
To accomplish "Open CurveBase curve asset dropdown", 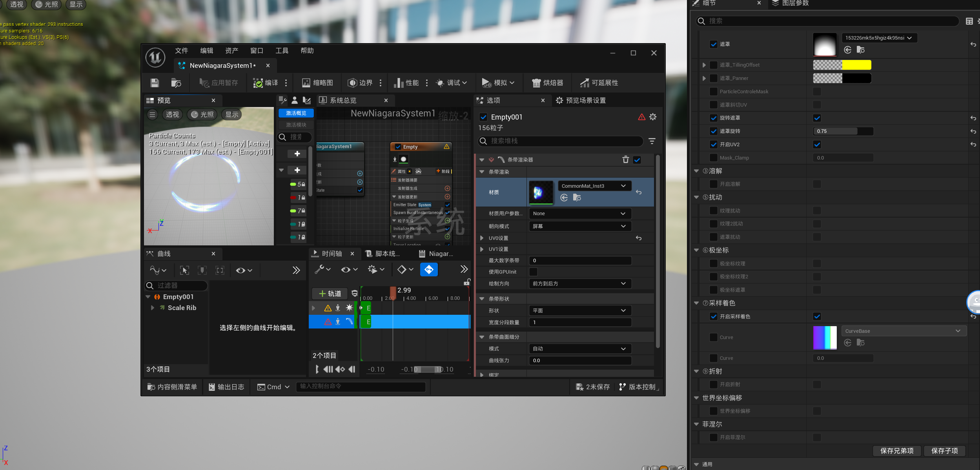I will click(904, 331).
